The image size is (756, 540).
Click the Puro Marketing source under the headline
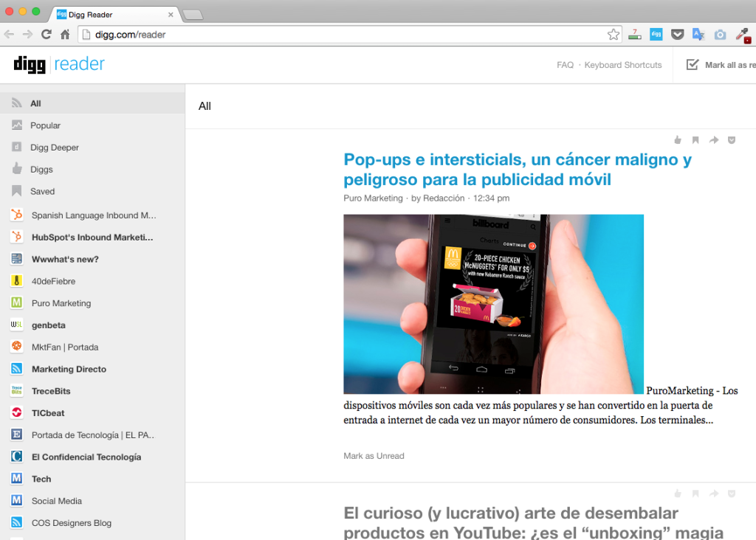tap(373, 198)
